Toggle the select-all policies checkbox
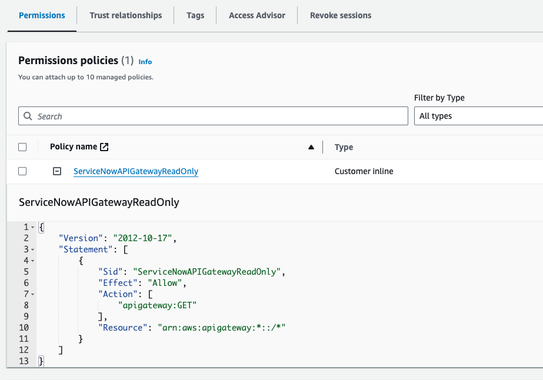The height and width of the screenshot is (380, 543). [x=23, y=147]
